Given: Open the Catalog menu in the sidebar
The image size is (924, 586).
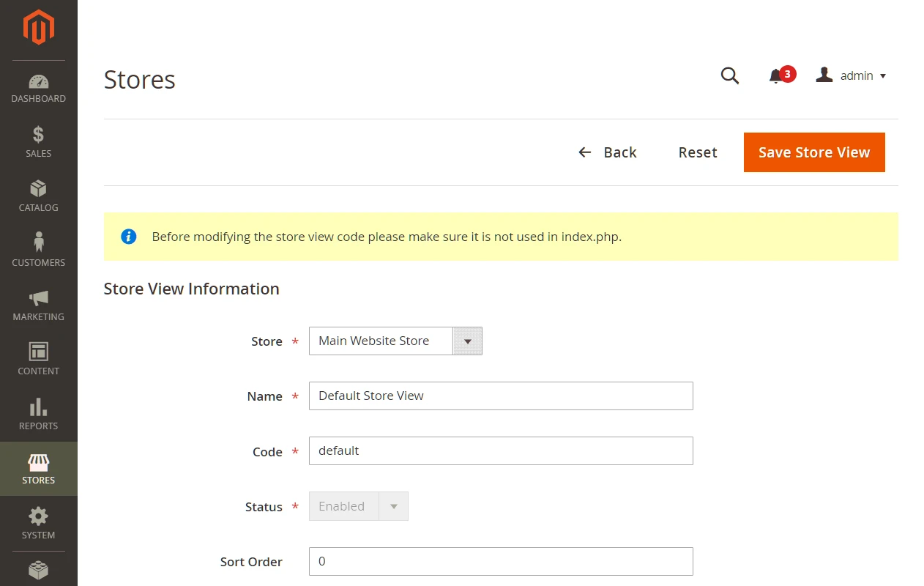Looking at the screenshot, I should click(x=38, y=196).
